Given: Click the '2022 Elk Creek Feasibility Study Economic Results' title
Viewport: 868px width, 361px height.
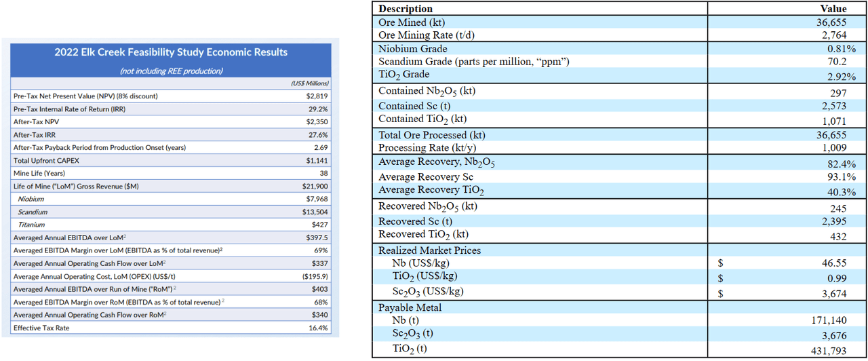Looking at the screenshot, I should pos(171,52).
